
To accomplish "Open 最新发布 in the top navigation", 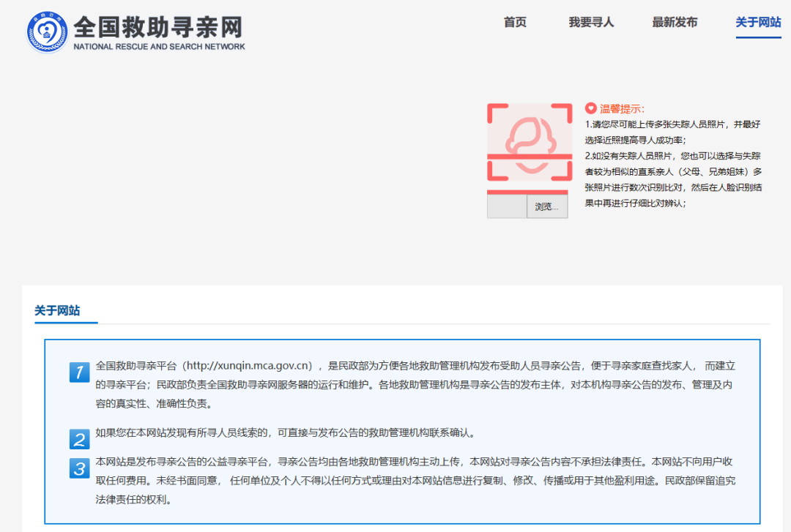I will point(675,22).
